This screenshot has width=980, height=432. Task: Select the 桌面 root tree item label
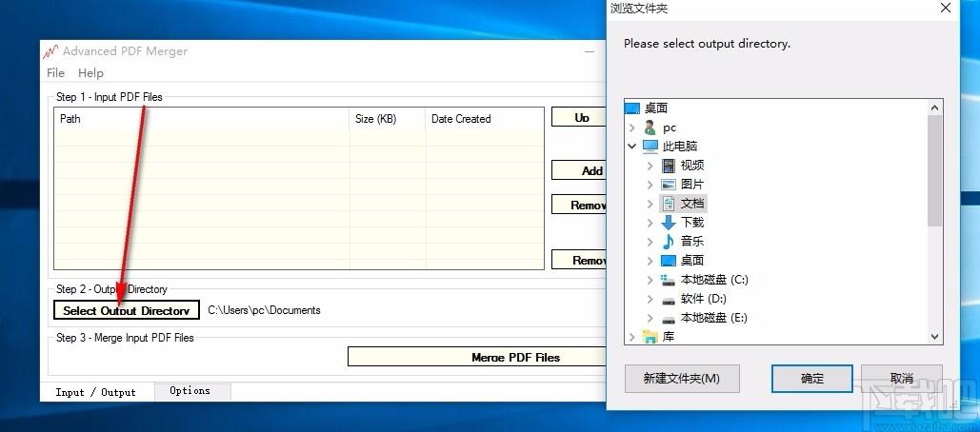656,108
